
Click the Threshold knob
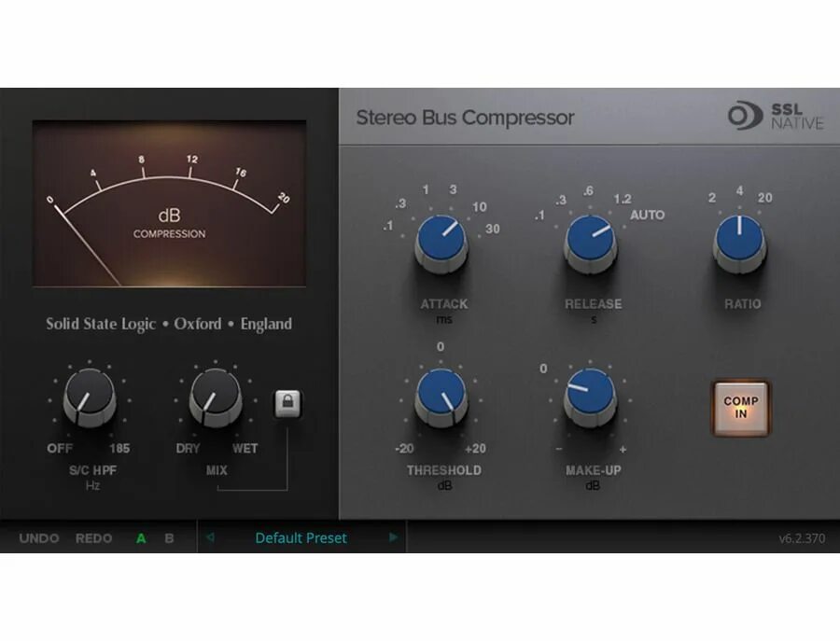pos(441,397)
